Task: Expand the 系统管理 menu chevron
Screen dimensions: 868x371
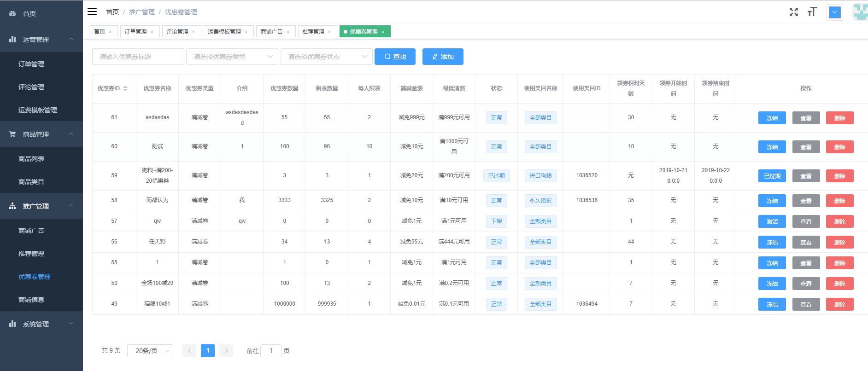Action: click(71, 324)
